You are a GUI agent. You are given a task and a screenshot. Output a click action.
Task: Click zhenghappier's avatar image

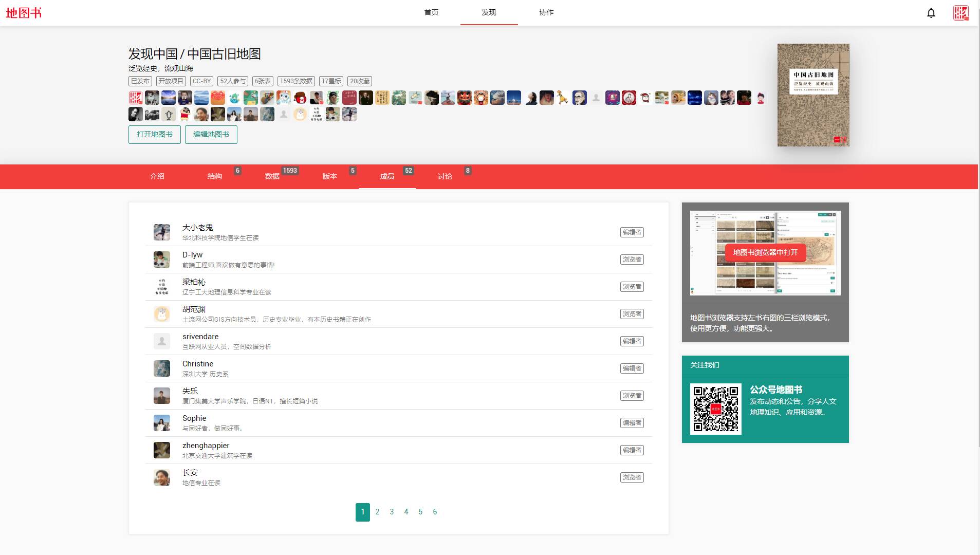coord(162,450)
